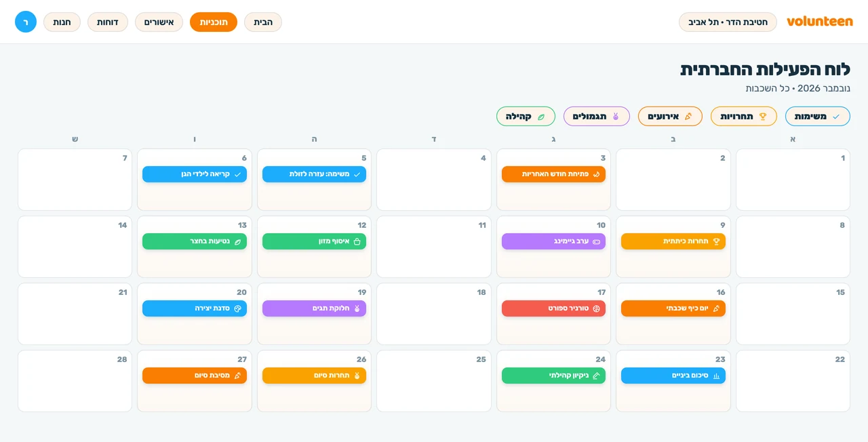Image resolution: width=868 pixels, height=442 pixels.
Task: Click the gamepad icon on ערב גיימינג
Action: (597, 241)
